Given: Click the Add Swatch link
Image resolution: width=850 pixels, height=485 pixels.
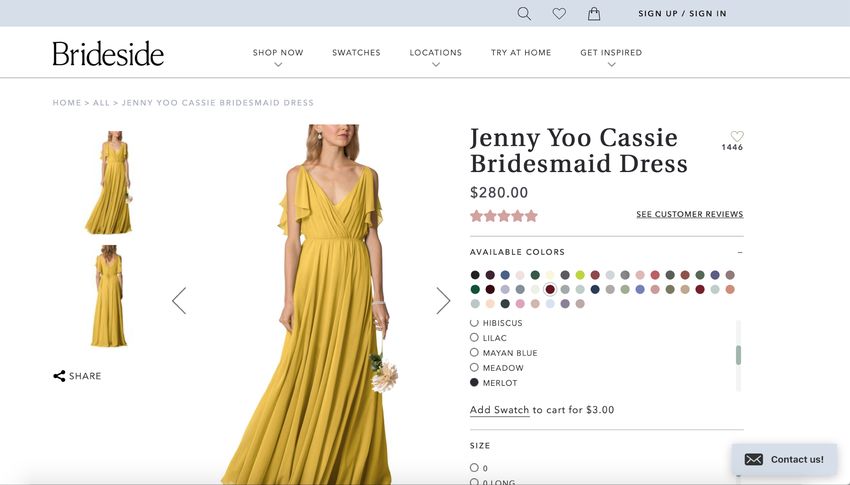Looking at the screenshot, I should pyautogui.click(x=499, y=410).
